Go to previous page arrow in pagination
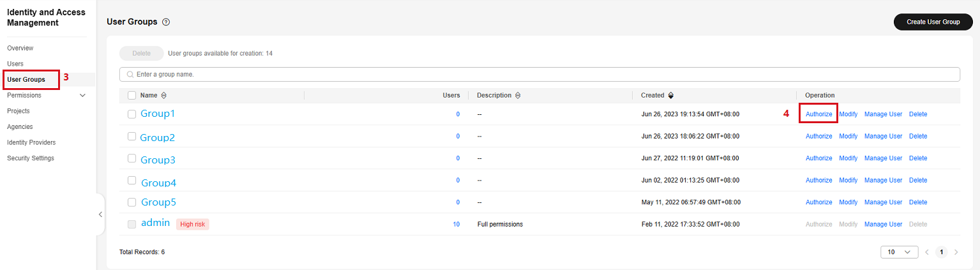980x270 pixels. 928,252
